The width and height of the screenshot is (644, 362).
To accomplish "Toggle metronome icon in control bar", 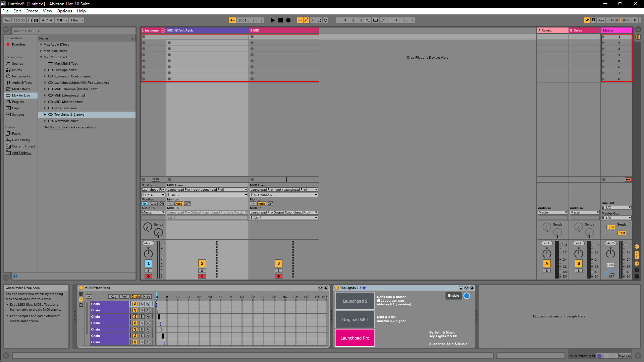I will click(x=59, y=20).
